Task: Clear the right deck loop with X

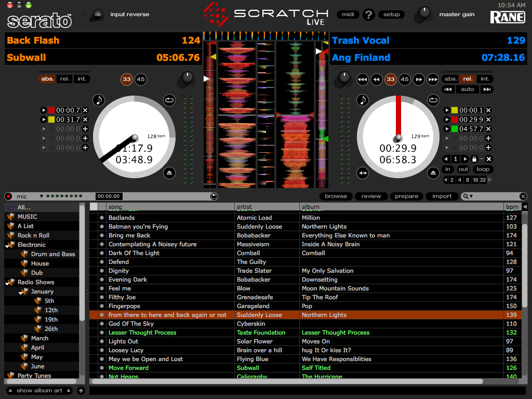Action: tap(489, 159)
